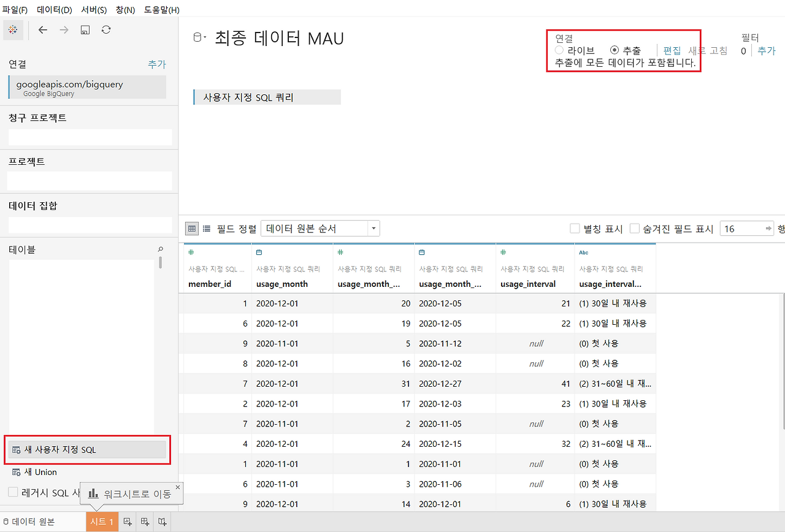Click the Tableau logo icon top-left
Screen dimensions: 785x532
[x=13, y=29]
